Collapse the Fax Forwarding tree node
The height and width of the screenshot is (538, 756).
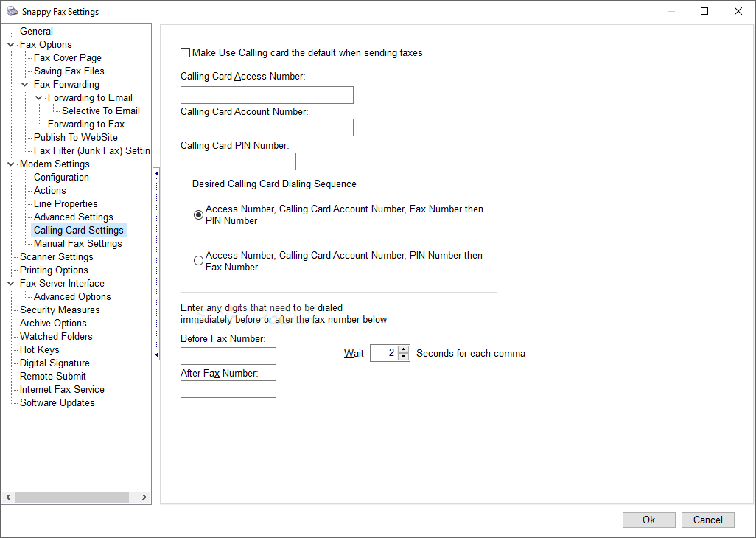pos(24,84)
